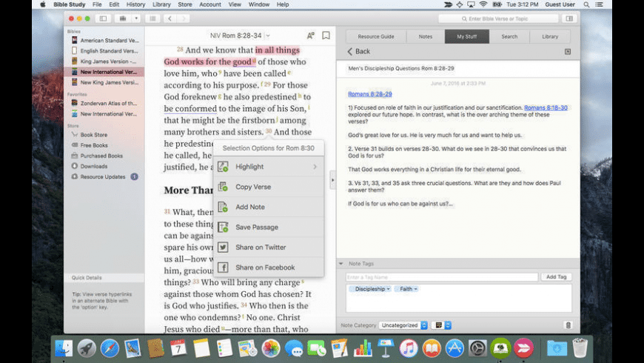The width and height of the screenshot is (644, 363).
Task: Switch to the Notes tab
Action: tap(426, 36)
